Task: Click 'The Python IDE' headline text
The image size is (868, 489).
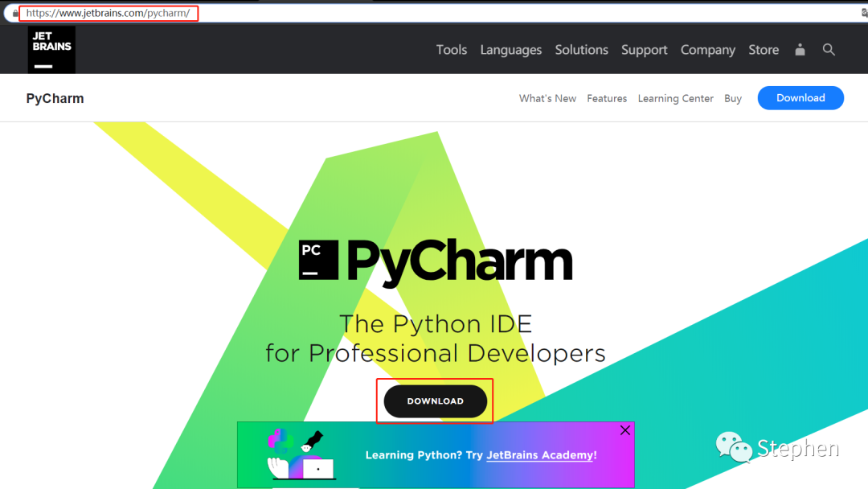Action: tap(435, 324)
